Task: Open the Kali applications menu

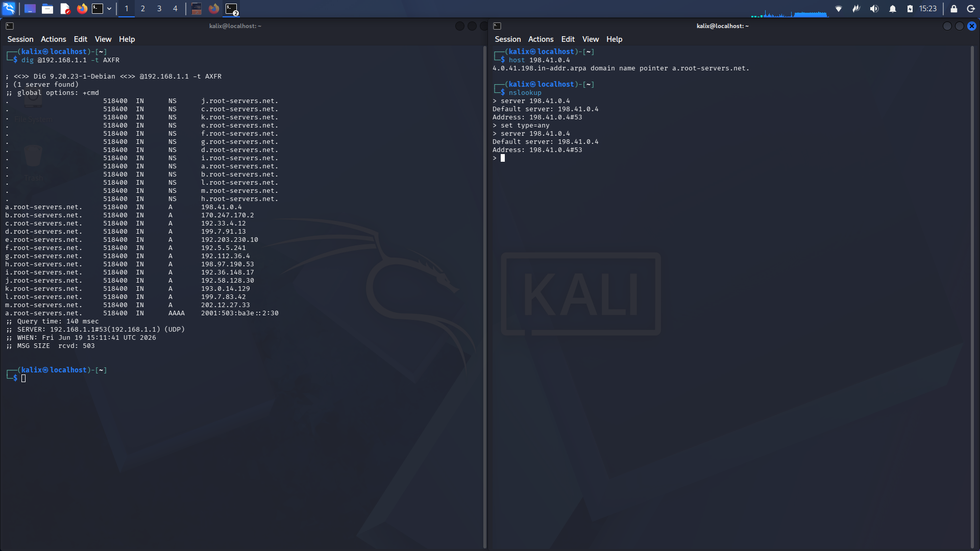Action: pyautogui.click(x=9, y=9)
